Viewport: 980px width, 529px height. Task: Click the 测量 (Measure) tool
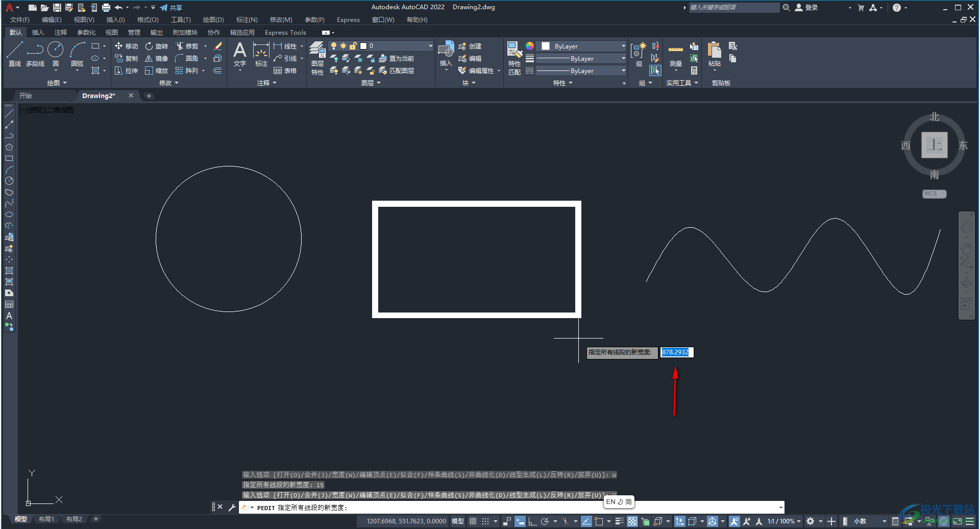[675, 54]
